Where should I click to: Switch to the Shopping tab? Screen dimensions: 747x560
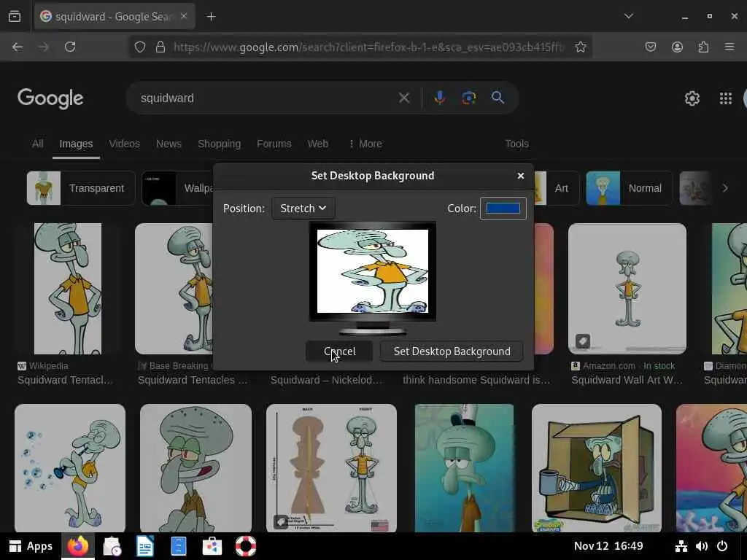(x=219, y=144)
